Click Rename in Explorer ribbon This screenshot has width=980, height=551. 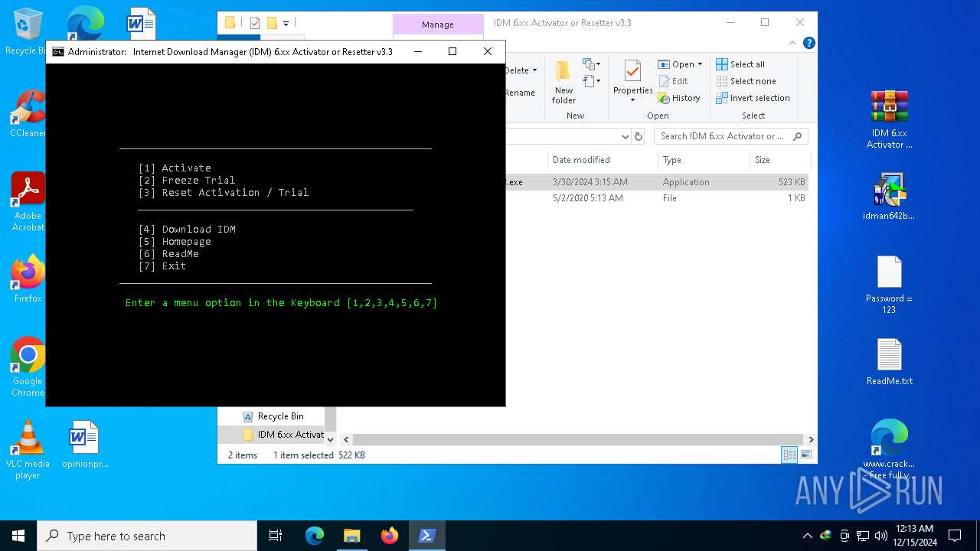(520, 93)
